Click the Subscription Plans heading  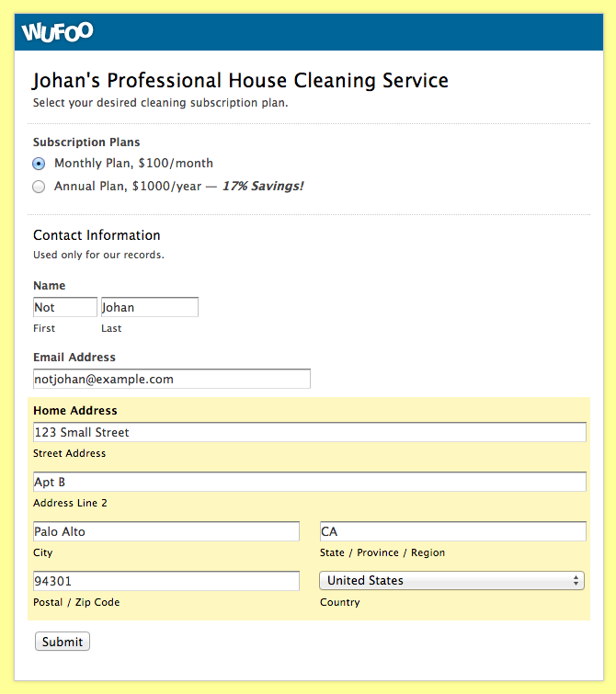point(86,142)
